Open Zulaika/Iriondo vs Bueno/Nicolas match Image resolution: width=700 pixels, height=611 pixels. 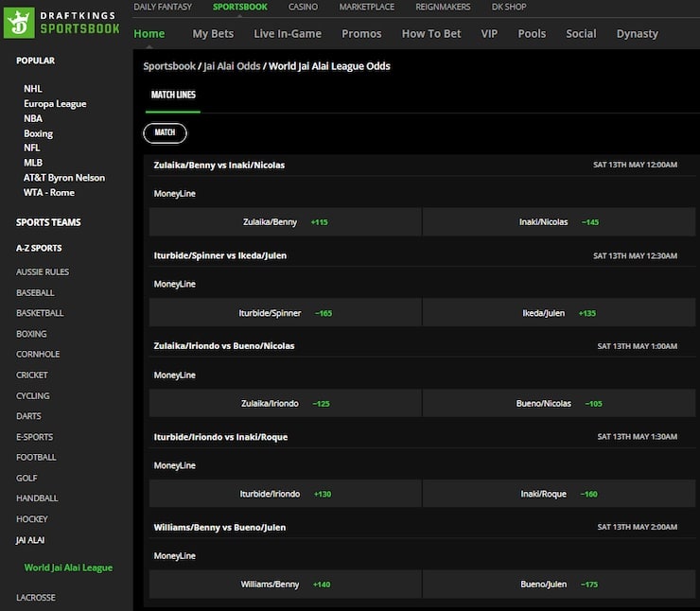pyautogui.click(x=224, y=346)
